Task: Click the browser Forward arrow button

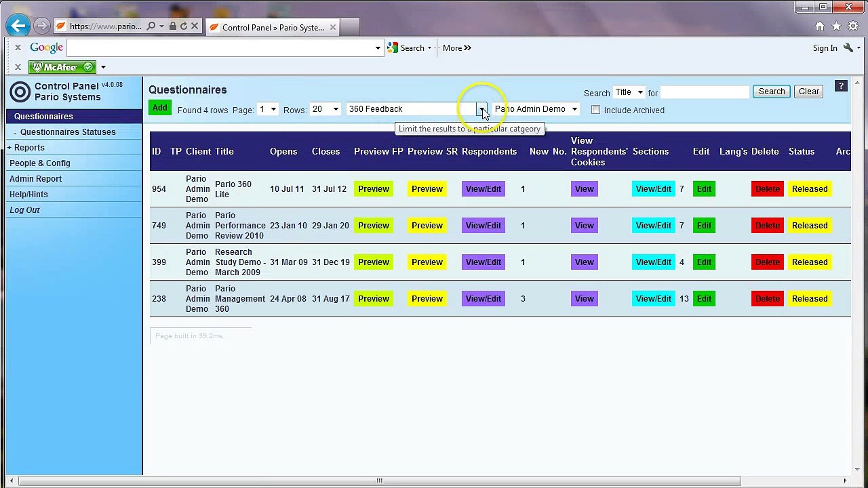Action: coord(41,26)
